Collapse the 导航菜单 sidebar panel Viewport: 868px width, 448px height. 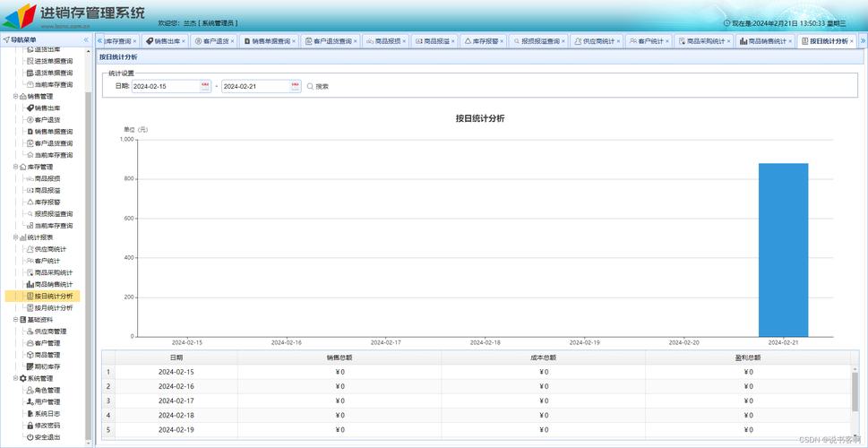tap(86, 39)
